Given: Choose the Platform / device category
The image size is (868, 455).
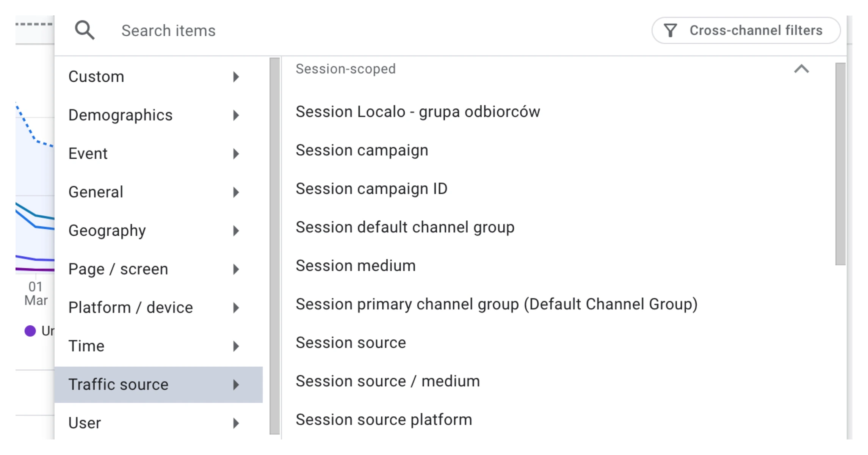Looking at the screenshot, I should click(x=130, y=308).
